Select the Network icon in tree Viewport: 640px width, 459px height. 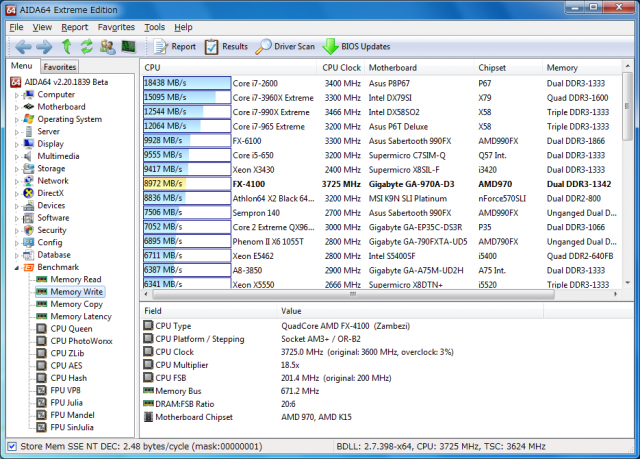tap(29, 181)
